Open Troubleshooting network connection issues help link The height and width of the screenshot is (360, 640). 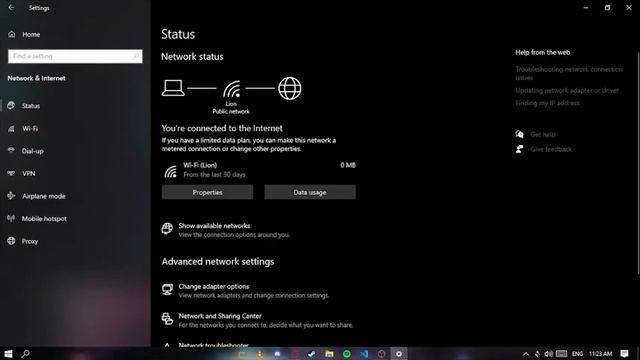[569, 73]
